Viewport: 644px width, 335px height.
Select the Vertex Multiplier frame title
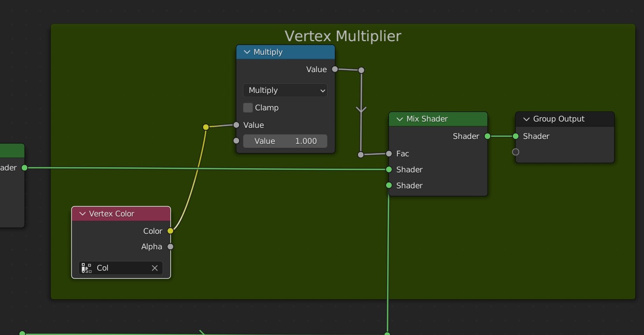click(343, 36)
